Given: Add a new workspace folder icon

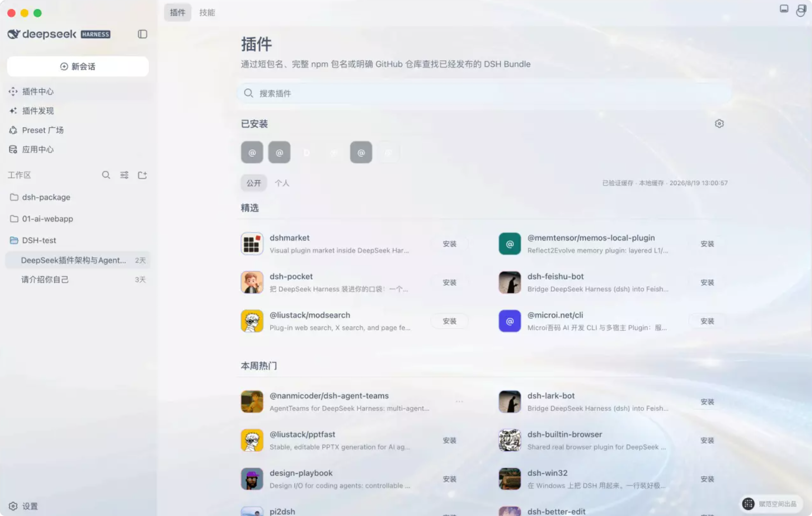Looking at the screenshot, I should coord(142,175).
